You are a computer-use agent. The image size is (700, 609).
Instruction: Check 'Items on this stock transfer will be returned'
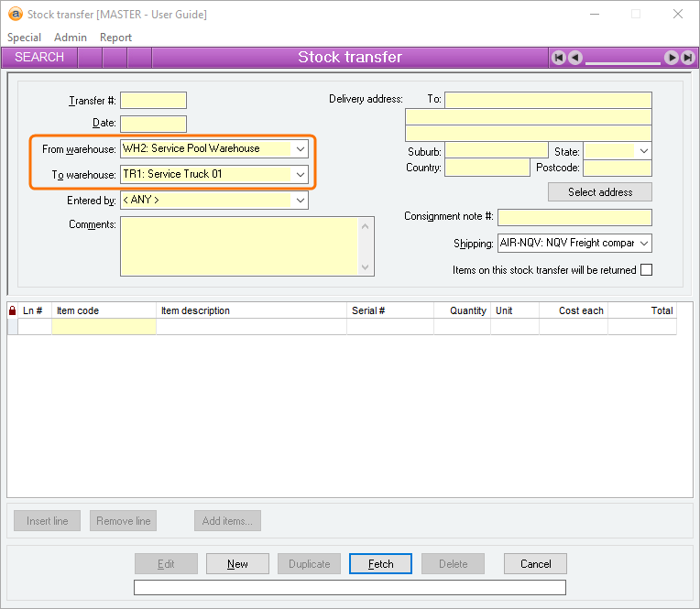(x=646, y=270)
